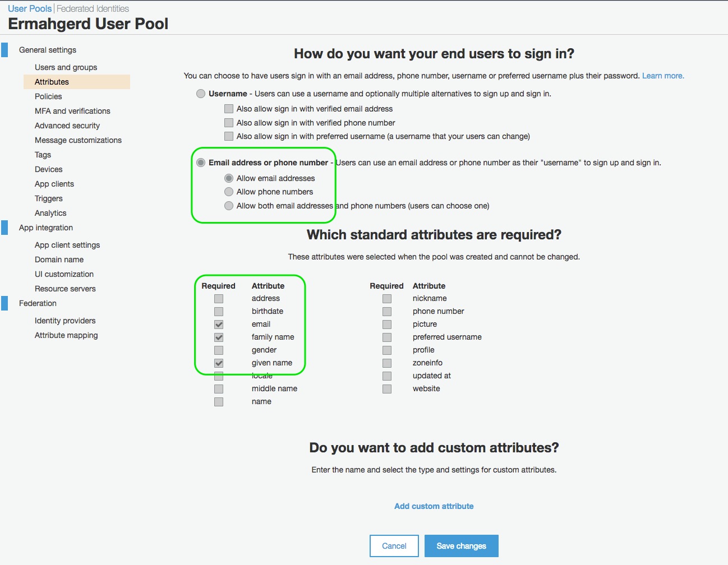Expand the App integration section
This screenshot has width=728, height=565.
pyautogui.click(x=46, y=228)
